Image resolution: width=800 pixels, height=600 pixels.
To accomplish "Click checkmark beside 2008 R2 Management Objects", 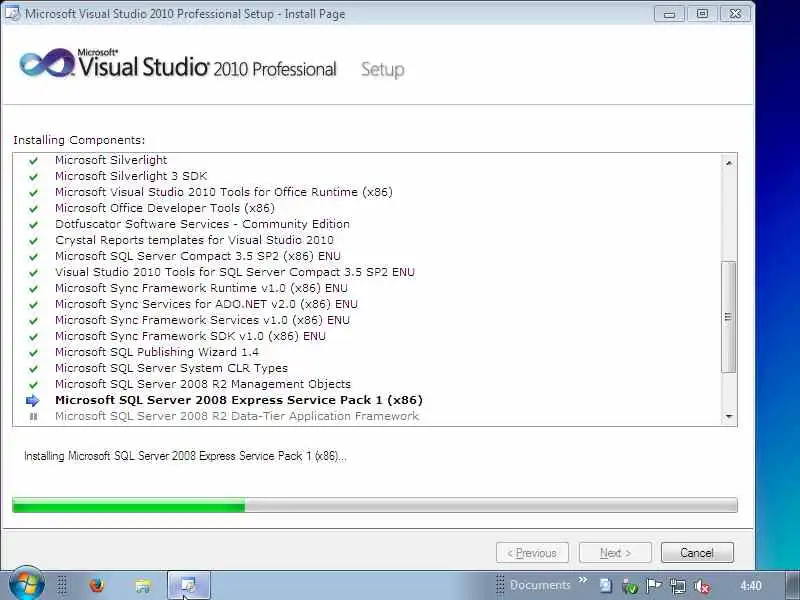I will click(x=34, y=385).
